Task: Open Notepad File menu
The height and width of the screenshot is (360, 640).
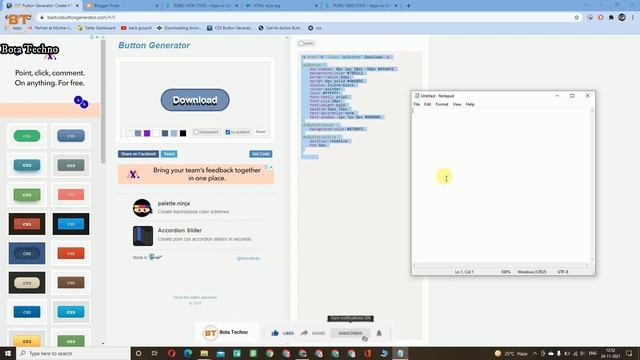Action: pyautogui.click(x=417, y=104)
